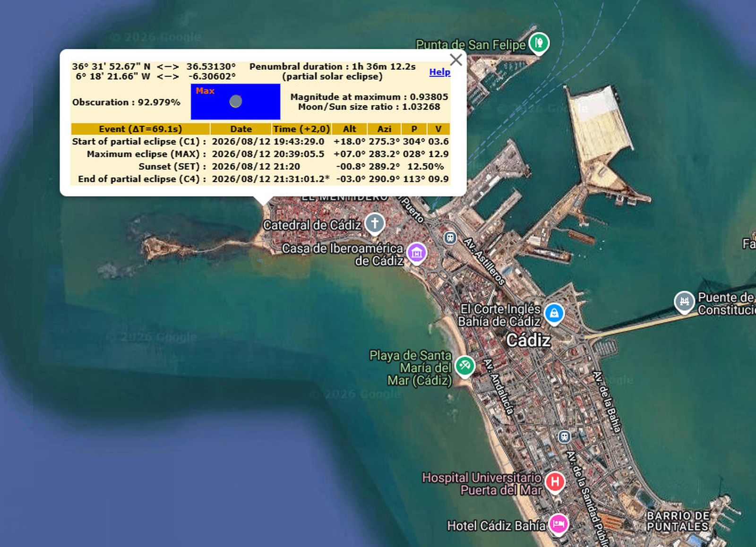Click the Cádiz city name label
756x547 pixels.
[528, 340]
